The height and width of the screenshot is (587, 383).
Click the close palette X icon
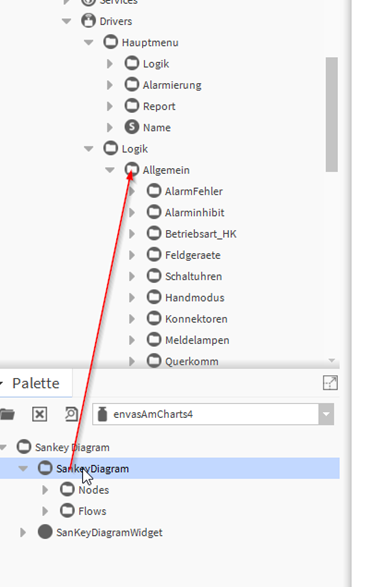[x=39, y=414]
